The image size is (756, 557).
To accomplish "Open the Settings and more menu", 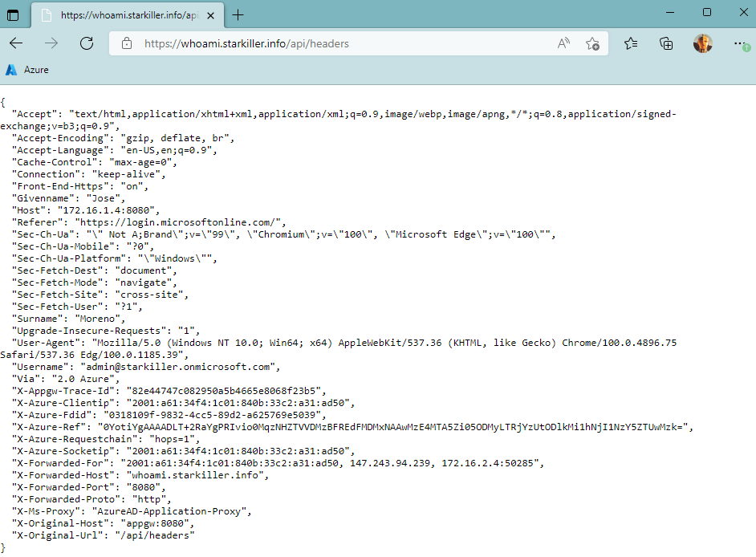I will [740, 44].
